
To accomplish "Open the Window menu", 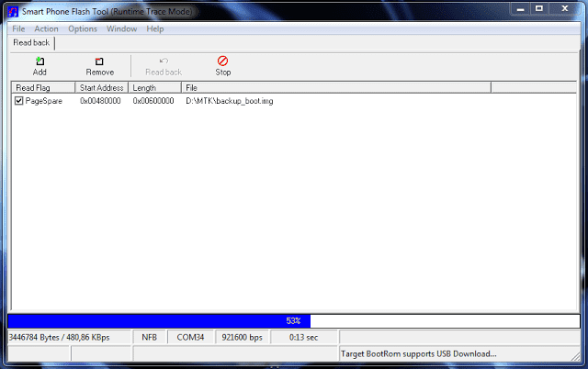I will [121, 28].
